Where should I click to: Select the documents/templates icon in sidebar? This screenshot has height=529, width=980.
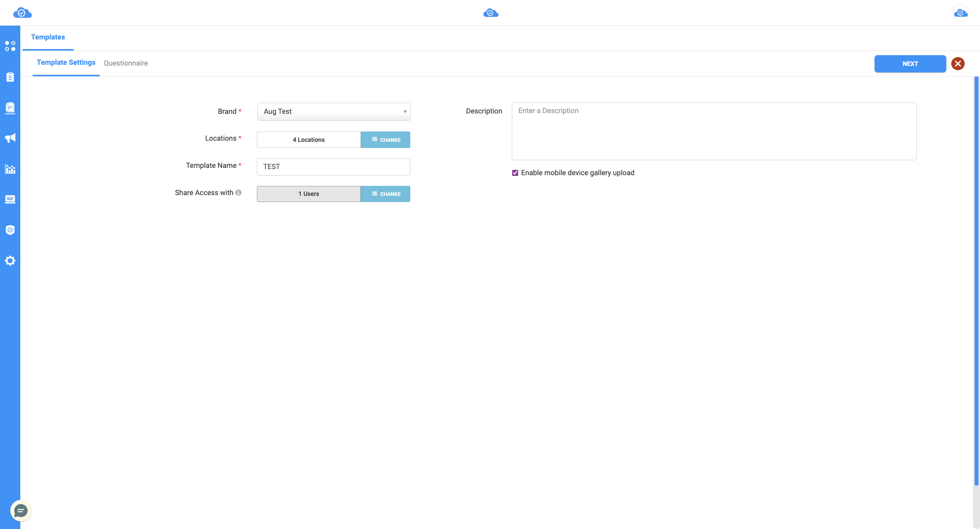pos(10,107)
